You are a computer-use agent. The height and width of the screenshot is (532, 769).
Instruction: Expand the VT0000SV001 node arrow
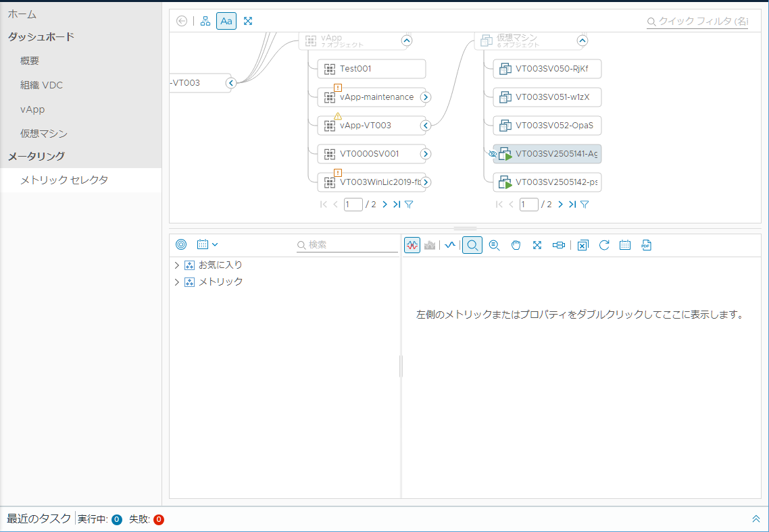click(x=426, y=154)
